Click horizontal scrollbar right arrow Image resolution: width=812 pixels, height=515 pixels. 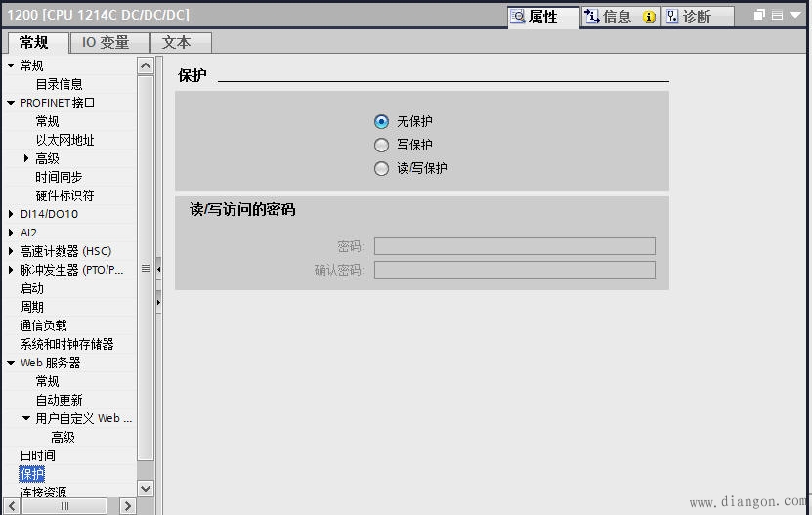[x=127, y=506]
